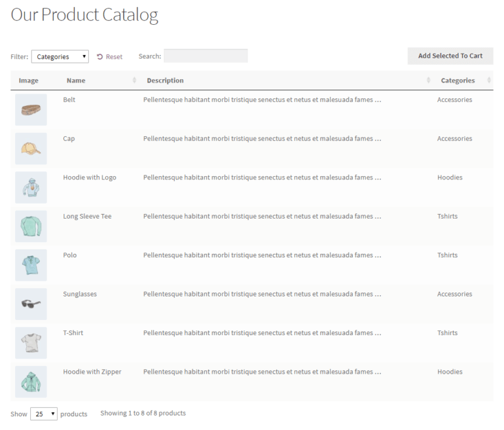
Task: Click the Hoodie with Logo name
Action: click(90, 177)
